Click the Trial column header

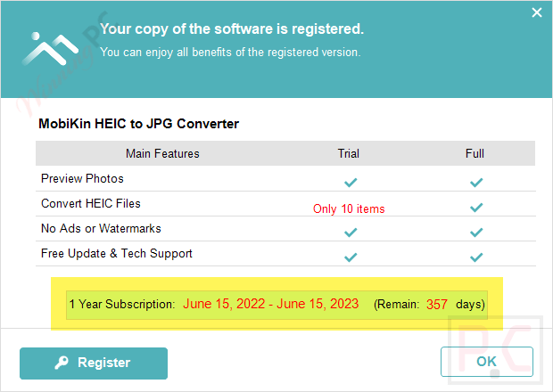[349, 153]
